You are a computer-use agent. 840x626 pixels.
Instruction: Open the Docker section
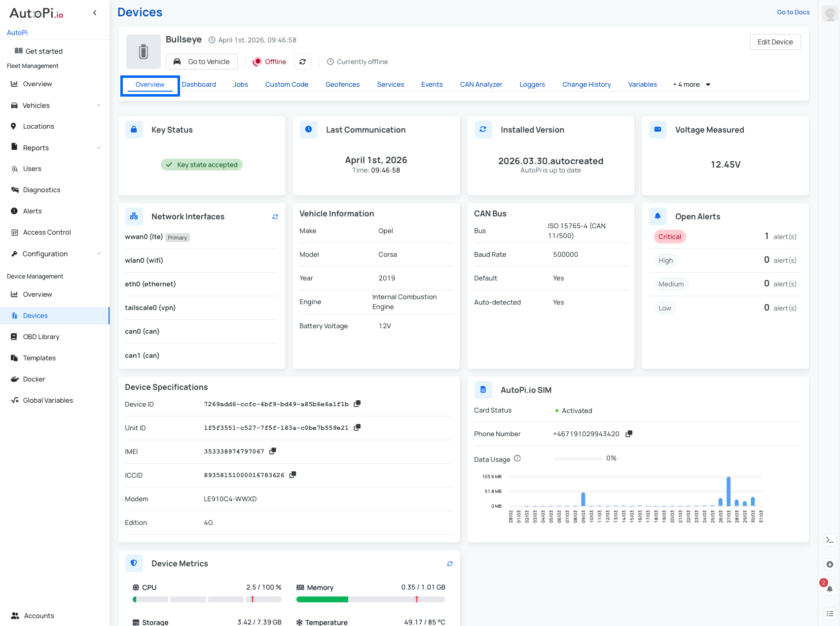click(34, 379)
